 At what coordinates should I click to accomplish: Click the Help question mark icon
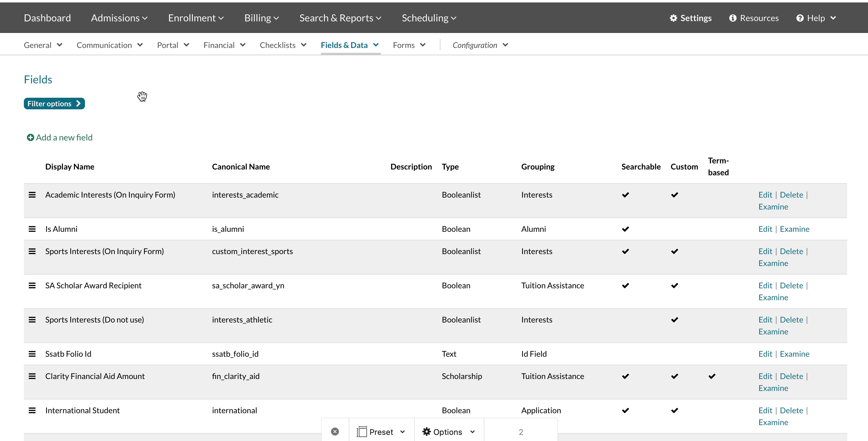point(800,18)
